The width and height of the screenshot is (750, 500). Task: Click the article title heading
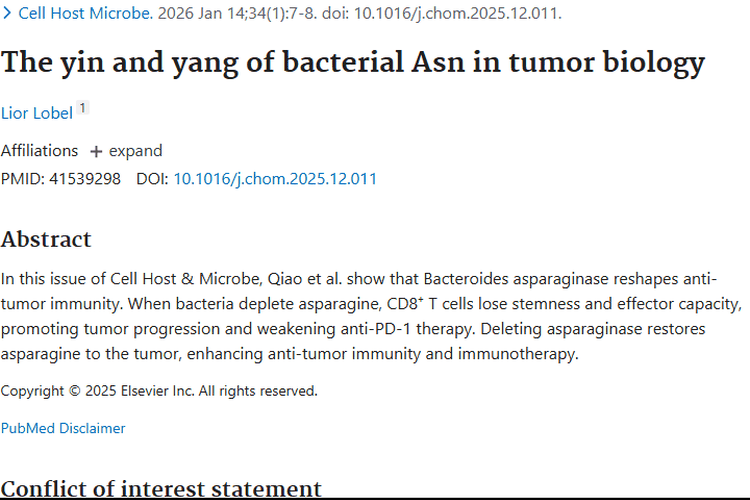pyautogui.click(x=353, y=63)
